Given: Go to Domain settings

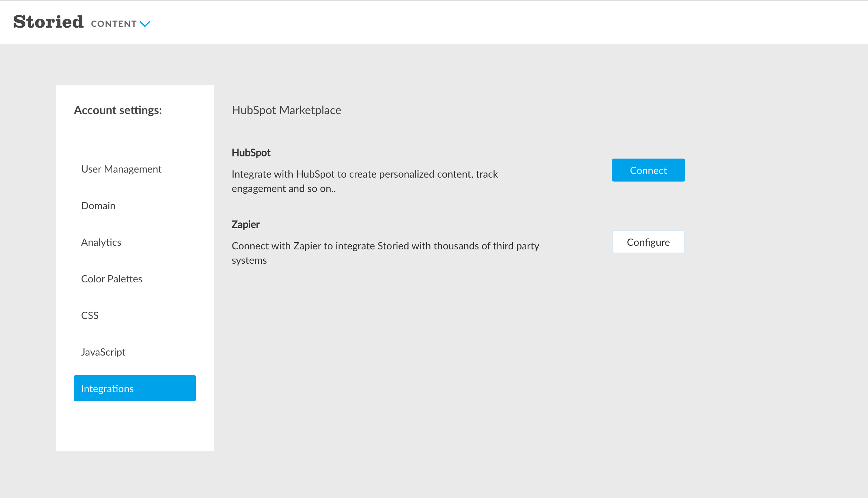Looking at the screenshot, I should (x=98, y=206).
